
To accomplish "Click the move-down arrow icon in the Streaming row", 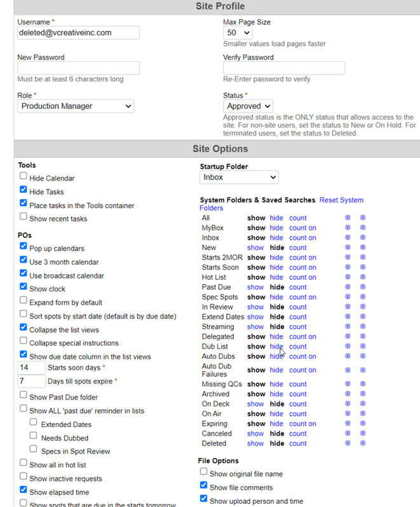I will (348, 326).
